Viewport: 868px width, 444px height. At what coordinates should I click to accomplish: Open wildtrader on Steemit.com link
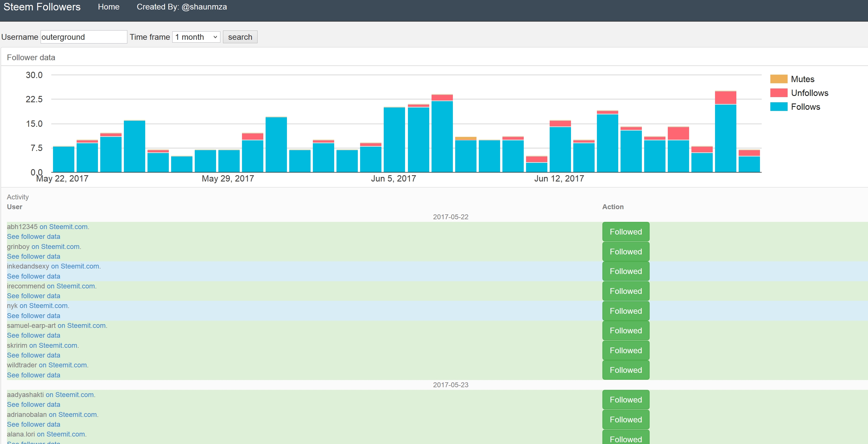click(x=63, y=365)
